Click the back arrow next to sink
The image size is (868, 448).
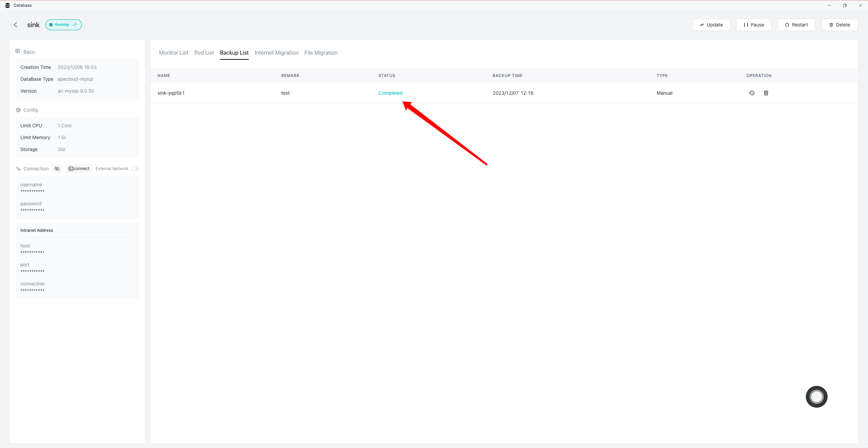[15, 25]
